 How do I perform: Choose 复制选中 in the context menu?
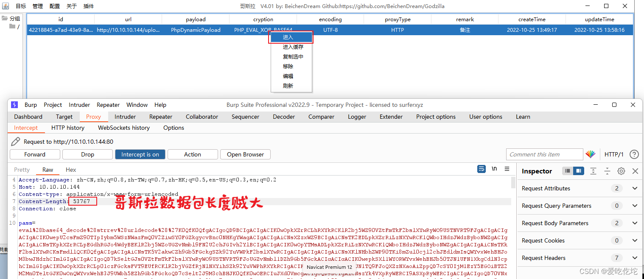pos(291,57)
